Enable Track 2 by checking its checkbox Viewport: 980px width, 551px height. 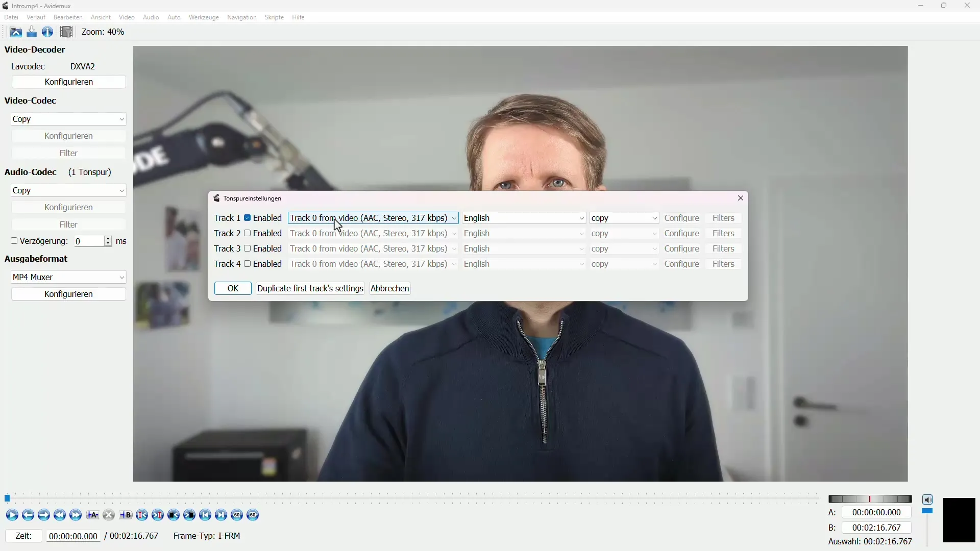pyautogui.click(x=248, y=233)
